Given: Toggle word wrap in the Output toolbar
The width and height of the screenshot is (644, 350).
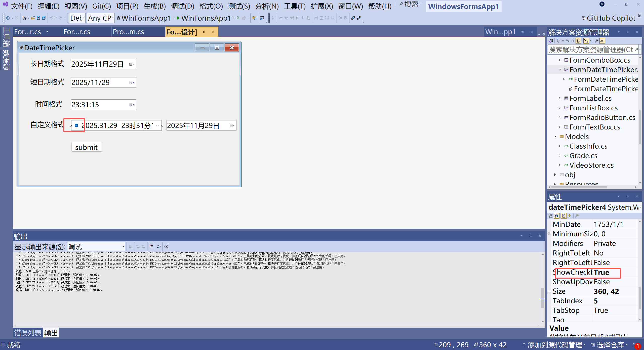Looking at the screenshot, I should pos(159,246).
